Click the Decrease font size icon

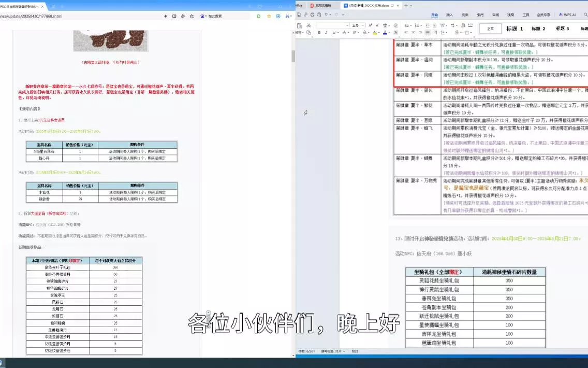tap(377, 25)
